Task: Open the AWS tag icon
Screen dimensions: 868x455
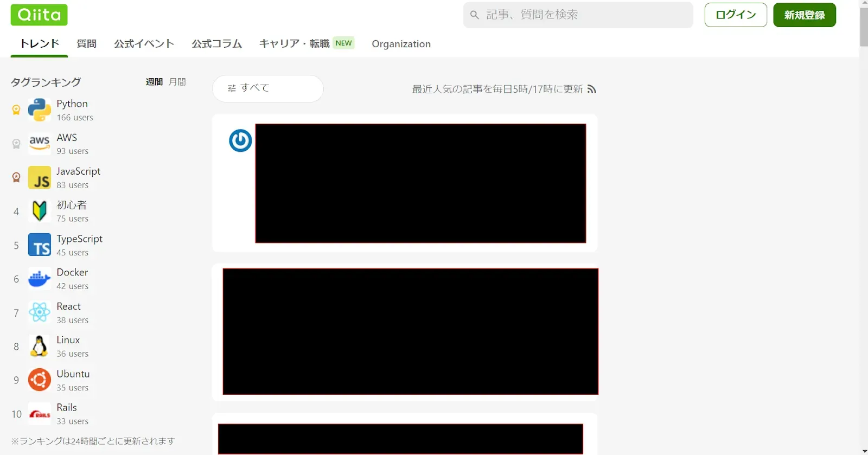Action: click(x=39, y=144)
